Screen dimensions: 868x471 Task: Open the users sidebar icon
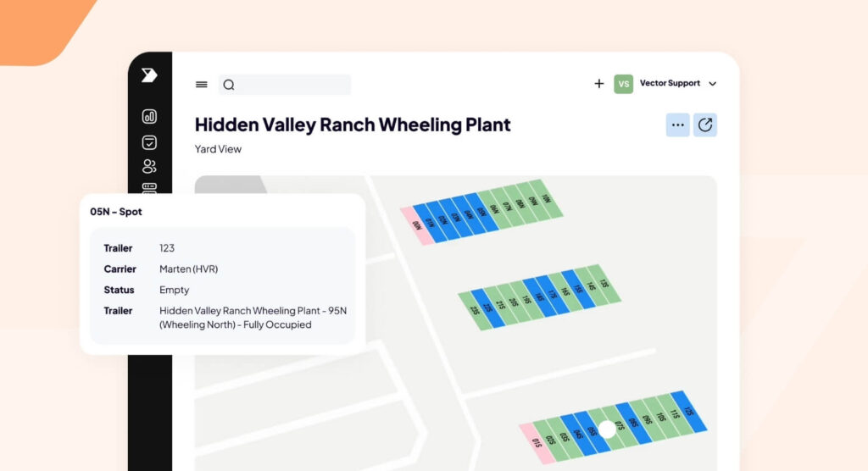point(149,166)
